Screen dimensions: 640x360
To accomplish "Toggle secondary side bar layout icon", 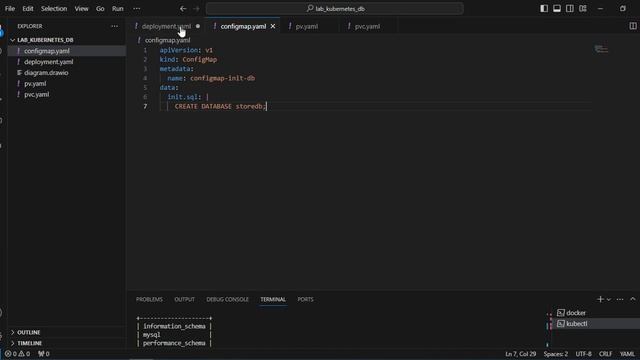I will coord(570,9).
